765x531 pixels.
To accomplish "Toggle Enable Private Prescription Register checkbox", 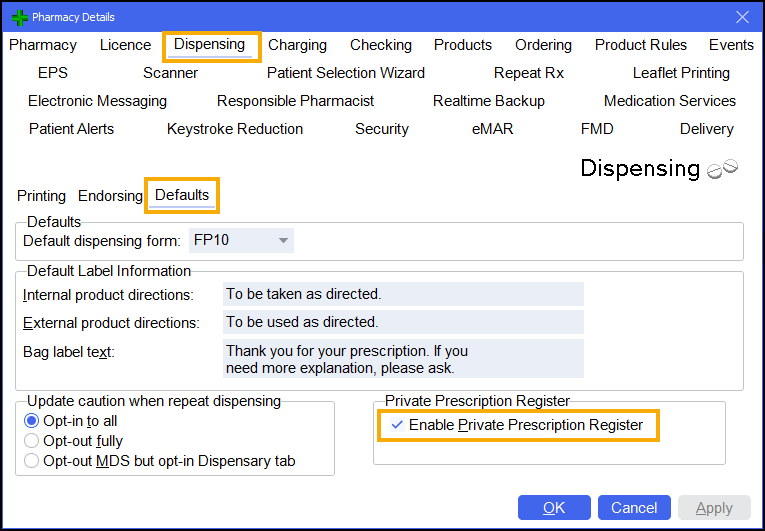I will point(398,425).
